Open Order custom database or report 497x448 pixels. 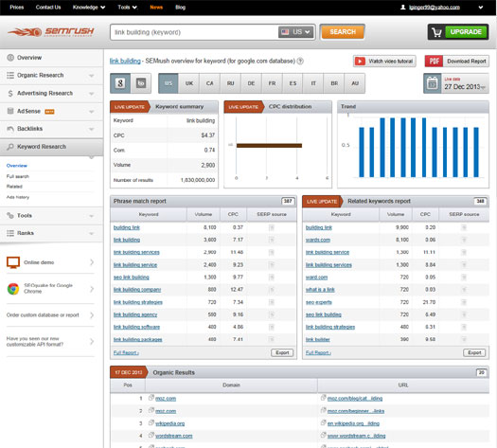(x=50, y=315)
